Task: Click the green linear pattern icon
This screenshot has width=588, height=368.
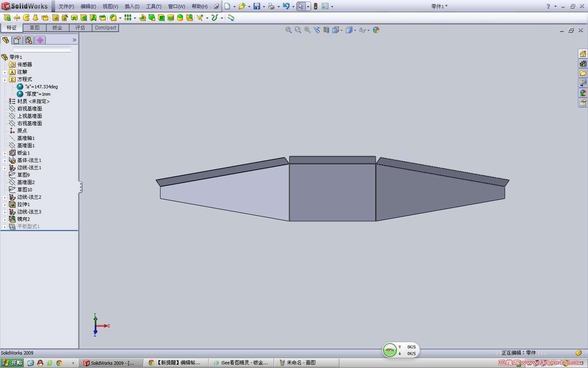Action: point(128,18)
